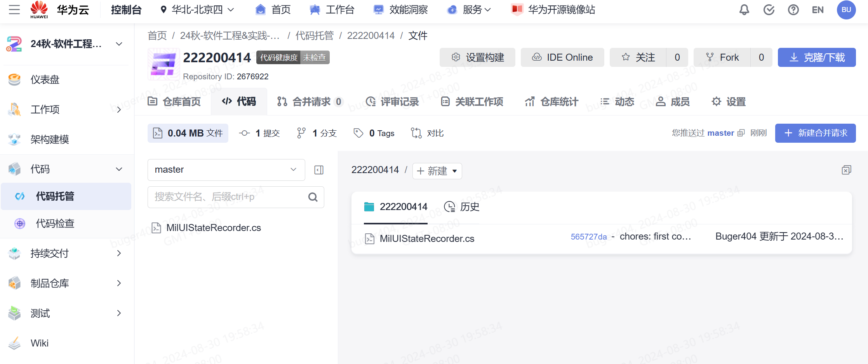The width and height of the screenshot is (868, 364).
Task: Open the 对比 compare view
Action: 427,133
